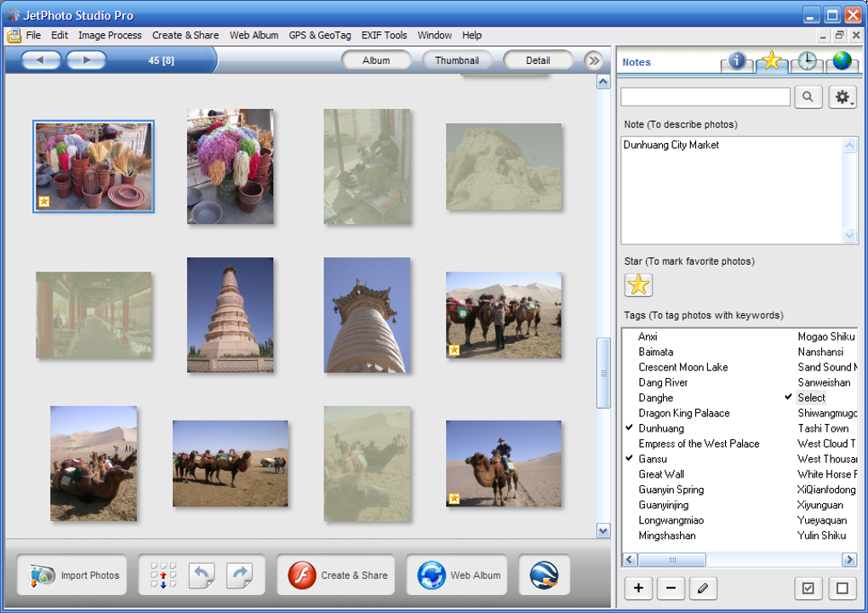Screen dimensions: 868x613
Task: Open the blue info tab
Action: click(736, 61)
